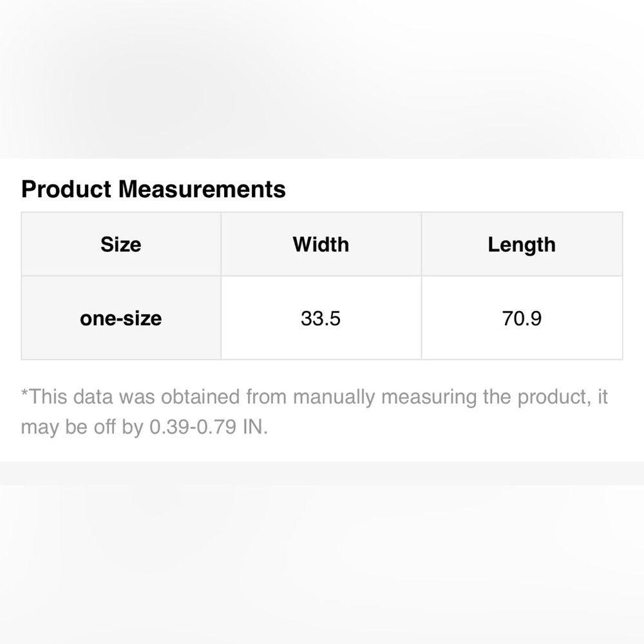
Task: Click the word "it" ending the first disclaimer line
Action: [602, 397]
